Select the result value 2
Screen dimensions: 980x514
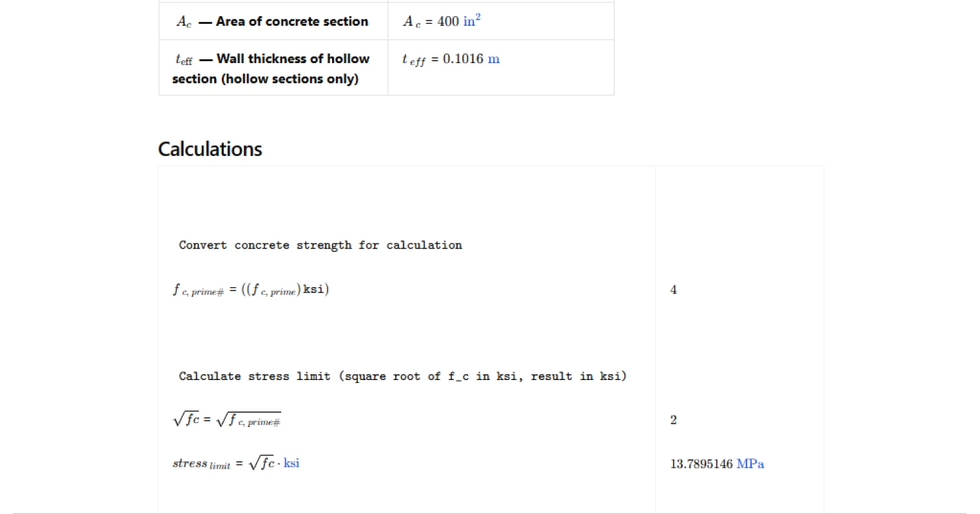coord(674,420)
